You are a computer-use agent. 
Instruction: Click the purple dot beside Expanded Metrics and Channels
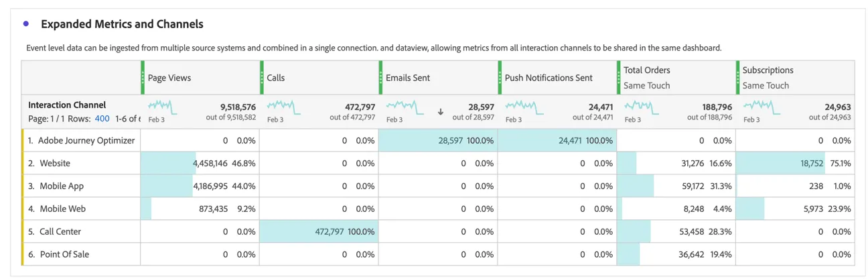point(26,23)
